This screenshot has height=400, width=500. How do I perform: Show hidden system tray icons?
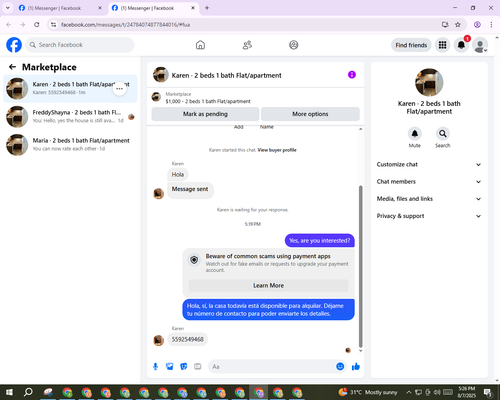pos(409,392)
